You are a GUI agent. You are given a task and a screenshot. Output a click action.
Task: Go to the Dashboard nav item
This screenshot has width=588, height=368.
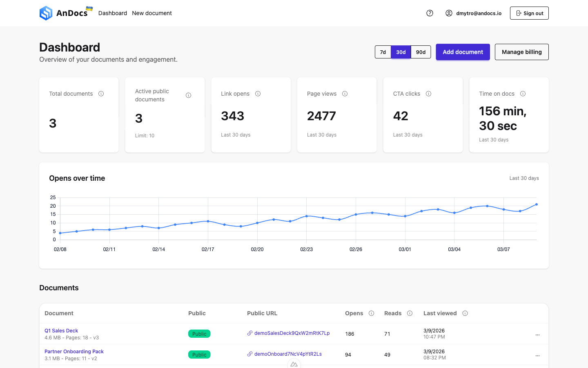tap(113, 13)
